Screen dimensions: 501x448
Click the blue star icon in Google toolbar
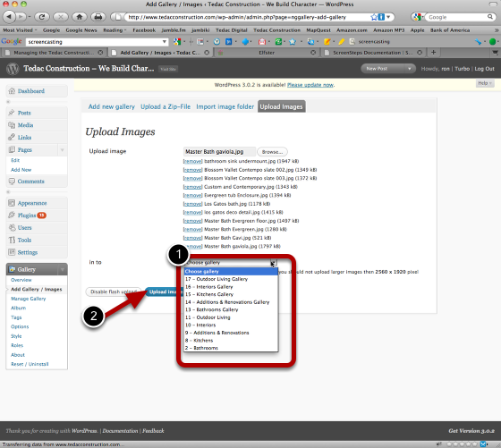[293, 41]
